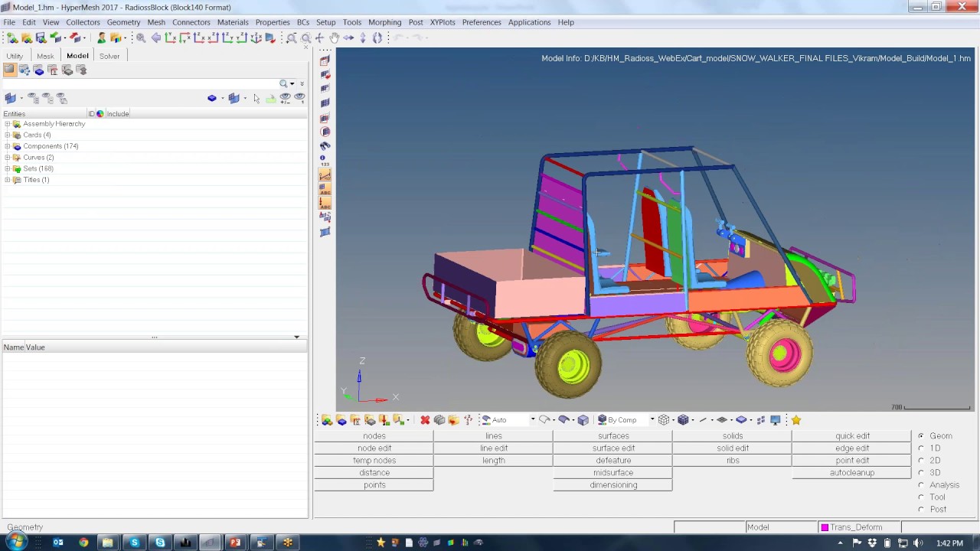
Task: Click the circled mask icon on vertical toolbar
Action: (x=325, y=131)
